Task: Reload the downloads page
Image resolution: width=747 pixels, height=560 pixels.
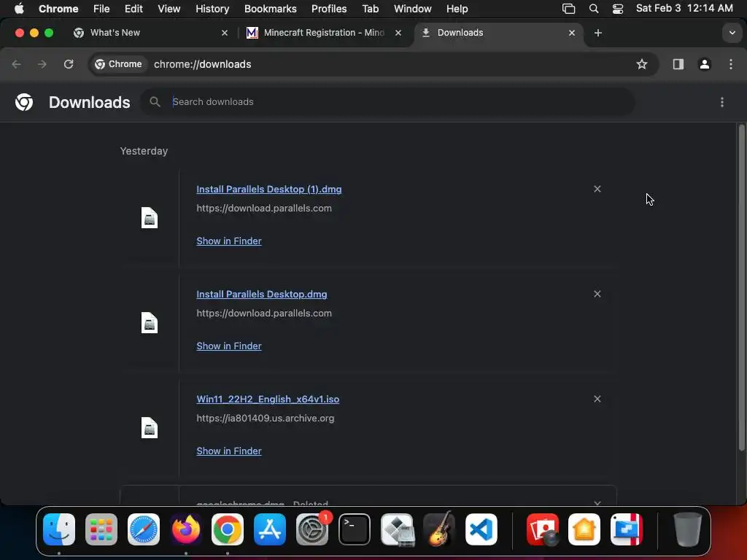Action: (x=69, y=64)
